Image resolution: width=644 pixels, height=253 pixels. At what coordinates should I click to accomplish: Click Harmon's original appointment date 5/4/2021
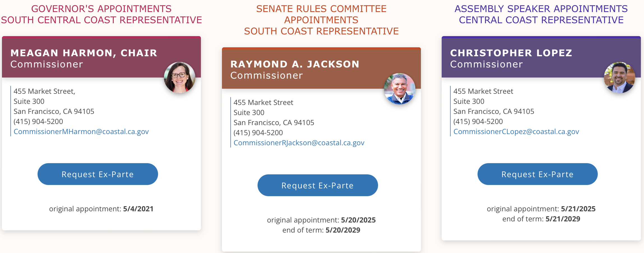(x=138, y=209)
